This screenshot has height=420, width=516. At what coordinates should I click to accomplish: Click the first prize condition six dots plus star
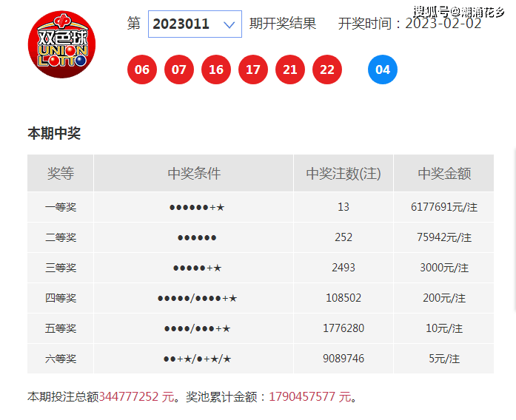coord(197,207)
